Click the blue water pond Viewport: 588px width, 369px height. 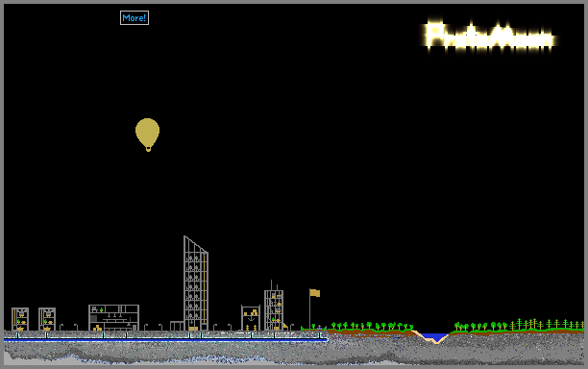point(434,336)
